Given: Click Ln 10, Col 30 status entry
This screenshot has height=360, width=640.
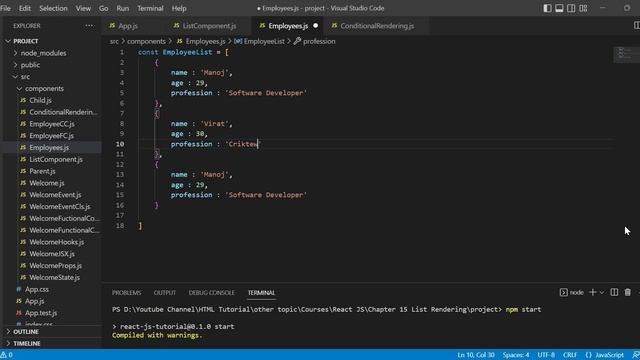Looking at the screenshot, I should (x=476, y=355).
